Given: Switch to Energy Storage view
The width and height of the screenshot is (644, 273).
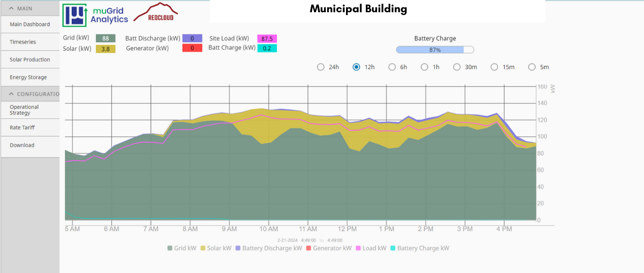Looking at the screenshot, I should coord(28,77).
